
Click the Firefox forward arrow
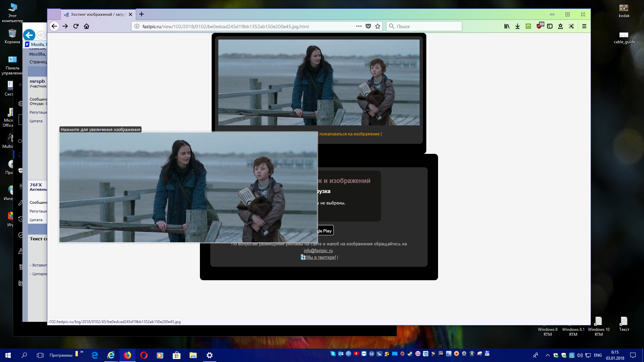point(65,26)
